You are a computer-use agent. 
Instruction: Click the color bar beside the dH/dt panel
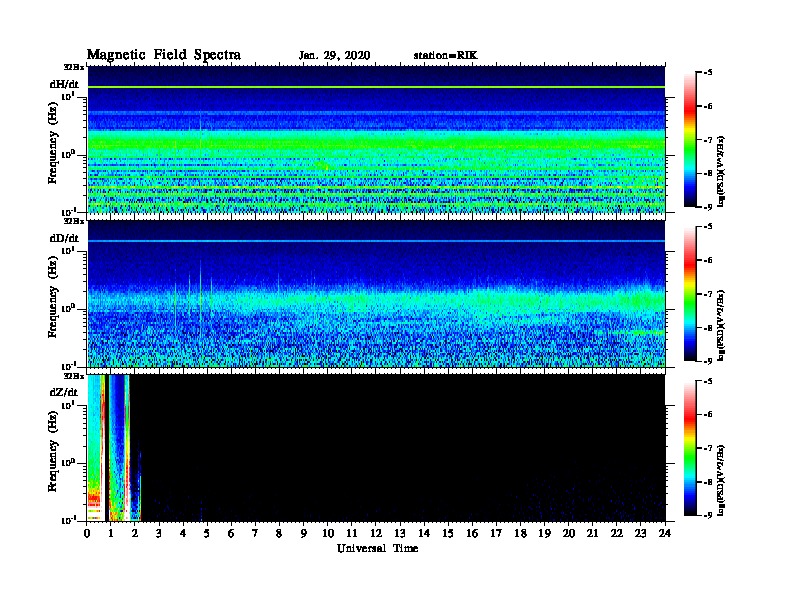pos(690,139)
